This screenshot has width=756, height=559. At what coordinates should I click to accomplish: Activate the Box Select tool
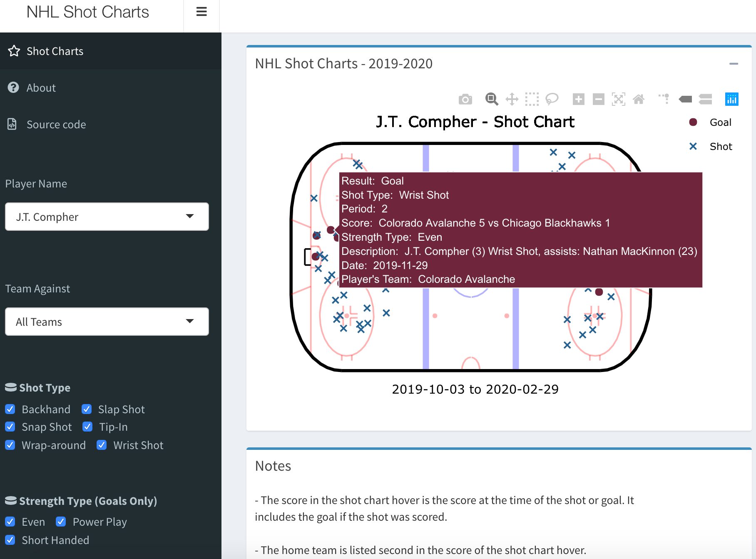click(532, 99)
